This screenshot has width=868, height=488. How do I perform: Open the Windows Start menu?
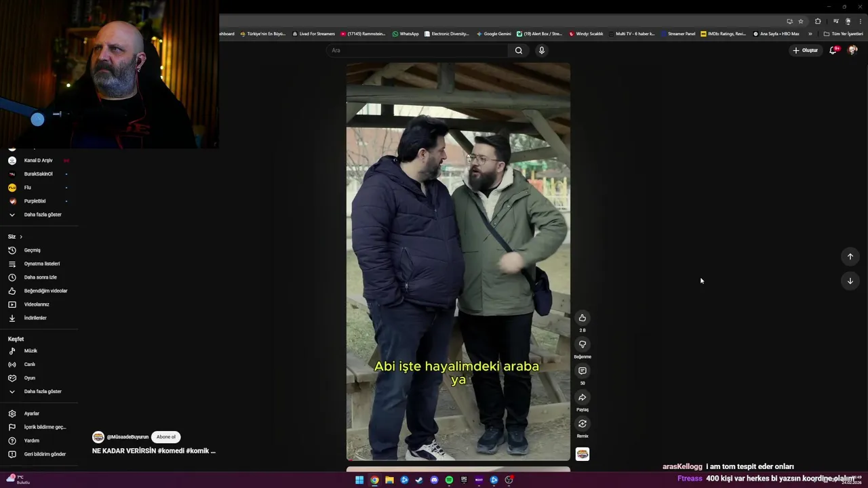(359, 480)
